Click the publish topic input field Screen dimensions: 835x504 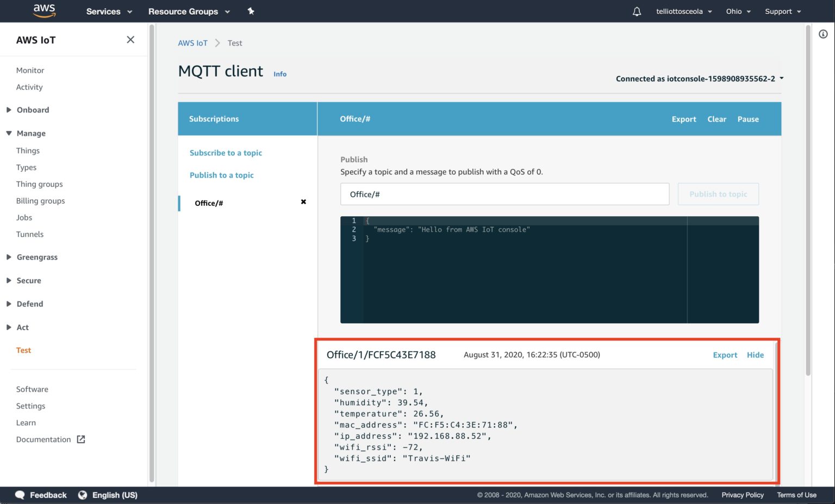coord(504,194)
